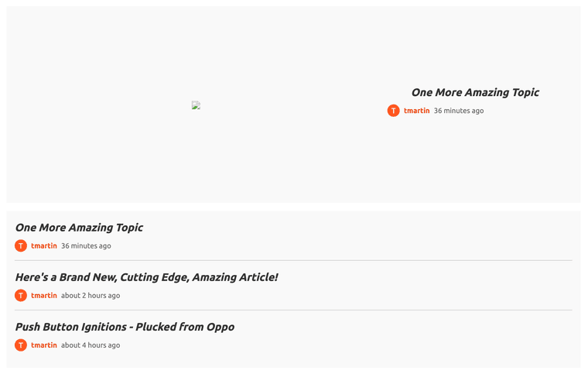Click the about 4 hours ago timestamp
This screenshot has width=588, height=374.
91,345
